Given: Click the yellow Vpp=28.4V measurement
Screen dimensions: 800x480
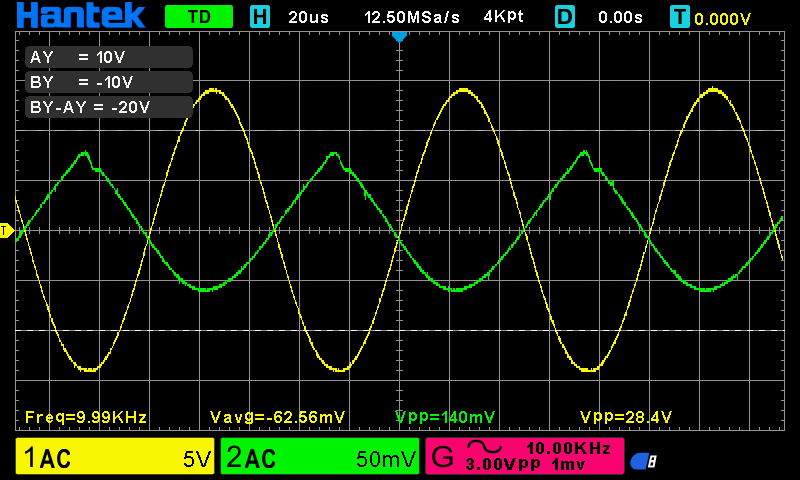Looking at the screenshot, I should click(626, 417).
